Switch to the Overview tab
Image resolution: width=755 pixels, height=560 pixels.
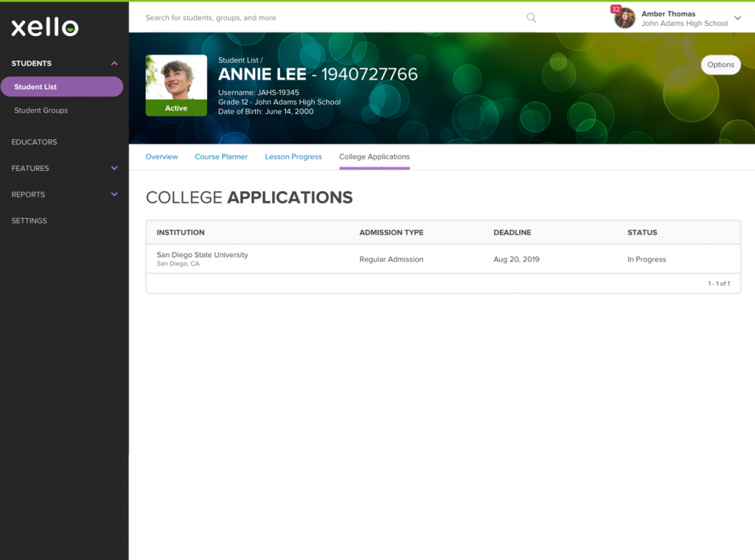coord(161,156)
